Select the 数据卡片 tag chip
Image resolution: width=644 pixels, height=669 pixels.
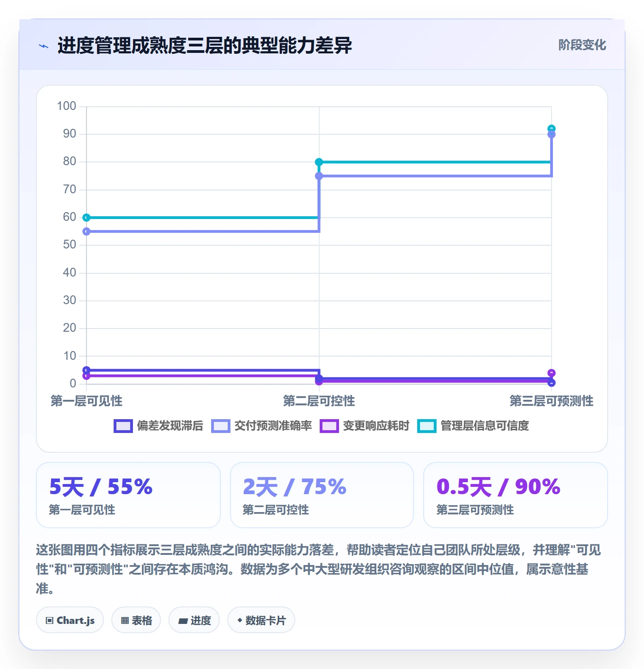[261, 620]
